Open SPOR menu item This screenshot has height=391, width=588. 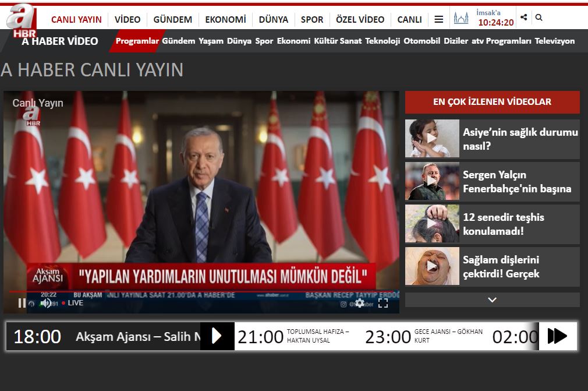pyautogui.click(x=312, y=19)
